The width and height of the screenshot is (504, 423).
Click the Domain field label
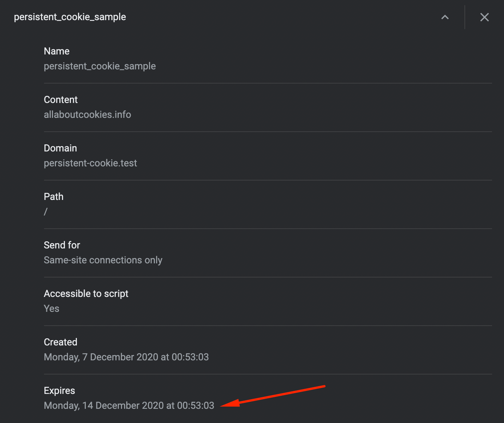click(60, 148)
